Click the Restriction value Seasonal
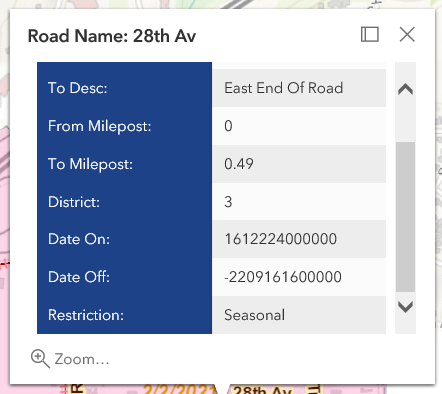 (255, 315)
